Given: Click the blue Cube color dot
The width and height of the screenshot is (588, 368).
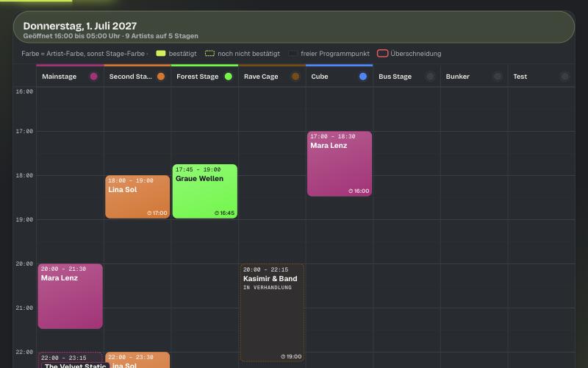Looking at the screenshot, I should coord(363,77).
